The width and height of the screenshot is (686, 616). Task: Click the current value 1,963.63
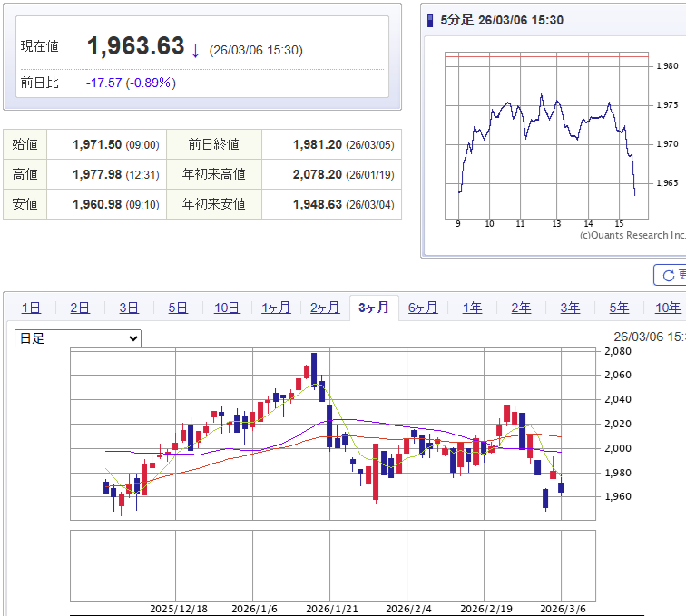(x=135, y=47)
